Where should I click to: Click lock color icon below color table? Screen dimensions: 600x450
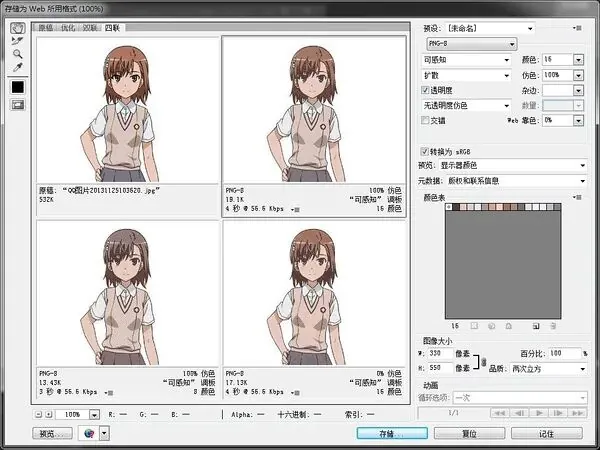(509, 326)
